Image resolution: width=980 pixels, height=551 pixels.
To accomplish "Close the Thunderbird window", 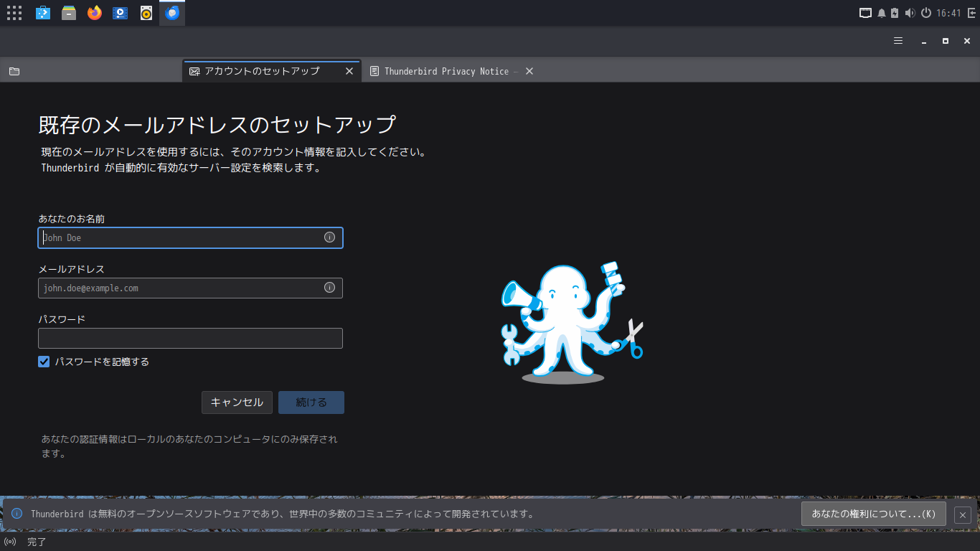I will [x=967, y=41].
